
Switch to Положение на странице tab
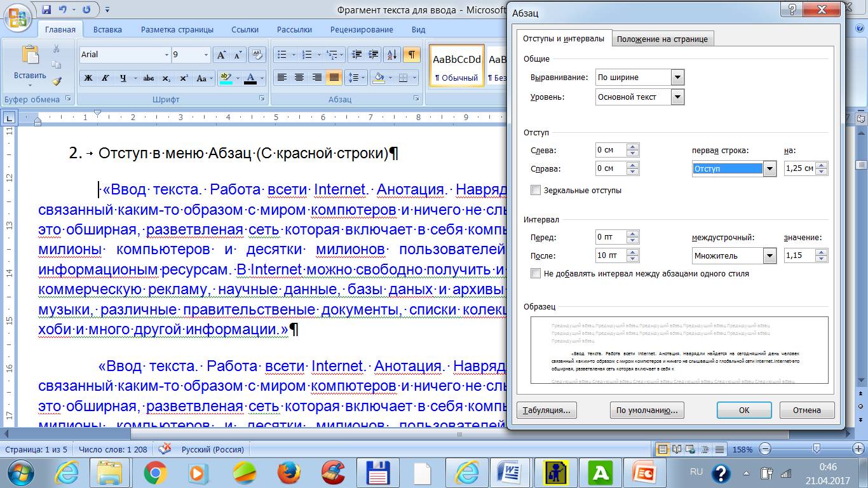pyautogui.click(x=662, y=39)
